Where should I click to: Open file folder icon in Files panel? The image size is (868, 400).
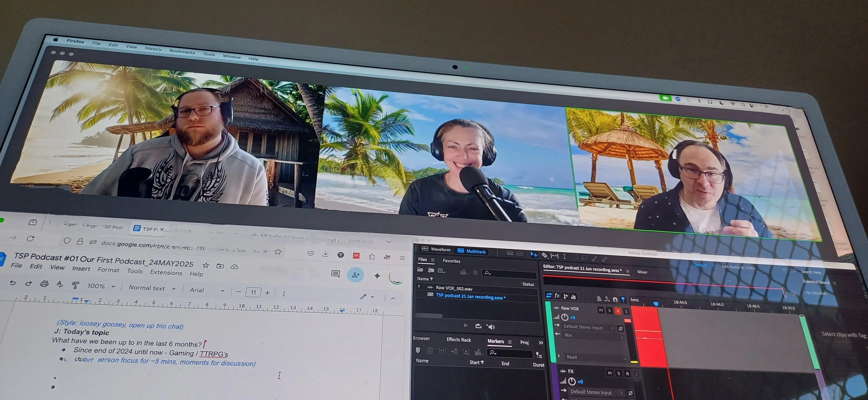(420, 270)
